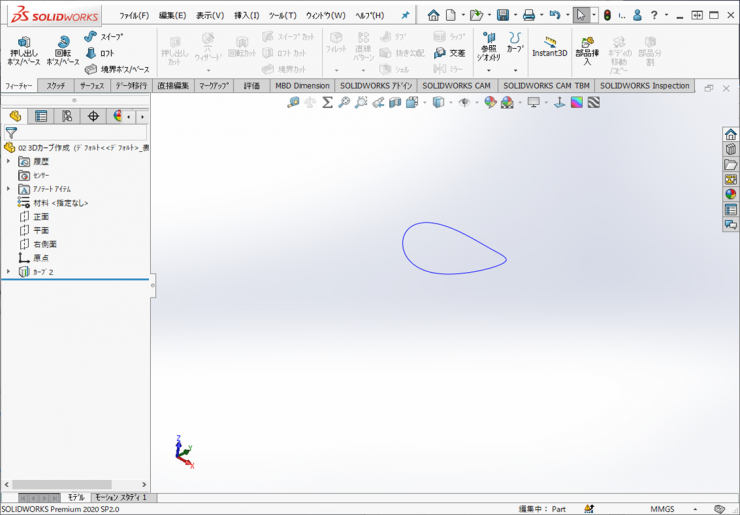Screen dimensions: 740x515
Task: Select the 回転ボス/ベース revolve tool
Action: point(62,51)
